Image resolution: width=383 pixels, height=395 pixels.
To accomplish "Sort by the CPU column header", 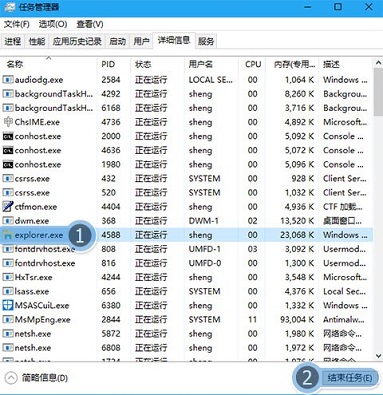I will 253,64.
